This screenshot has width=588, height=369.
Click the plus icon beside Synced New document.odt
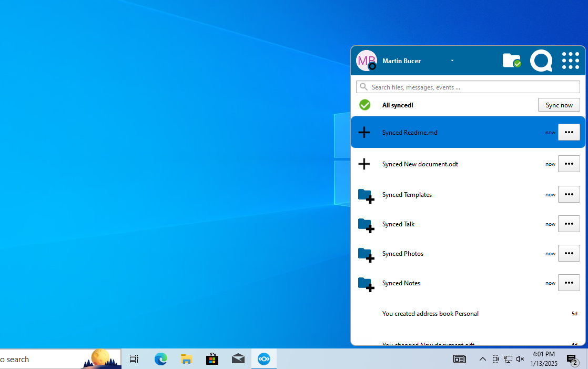click(364, 164)
